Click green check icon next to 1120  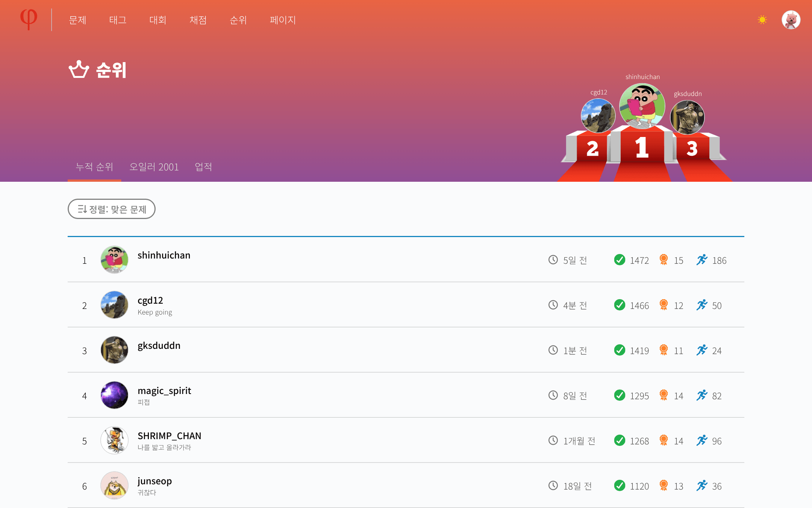[x=620, y=485]
